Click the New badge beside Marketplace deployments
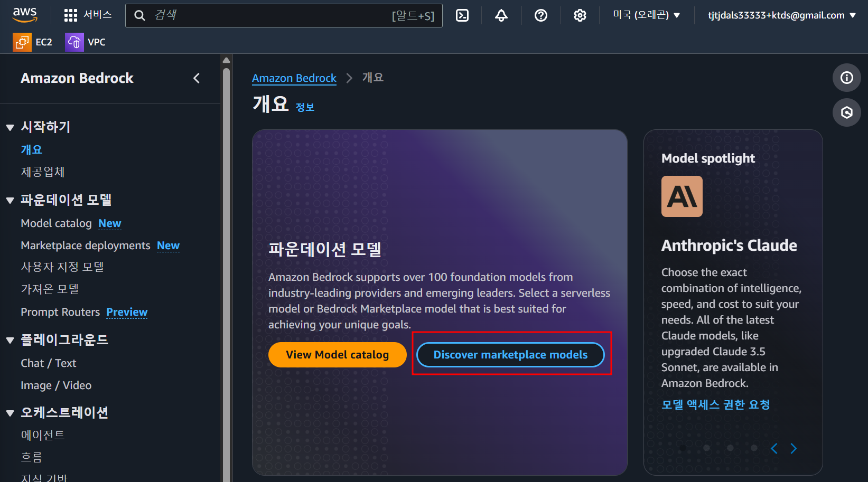The image size is (868, 482). coord(169,245)
